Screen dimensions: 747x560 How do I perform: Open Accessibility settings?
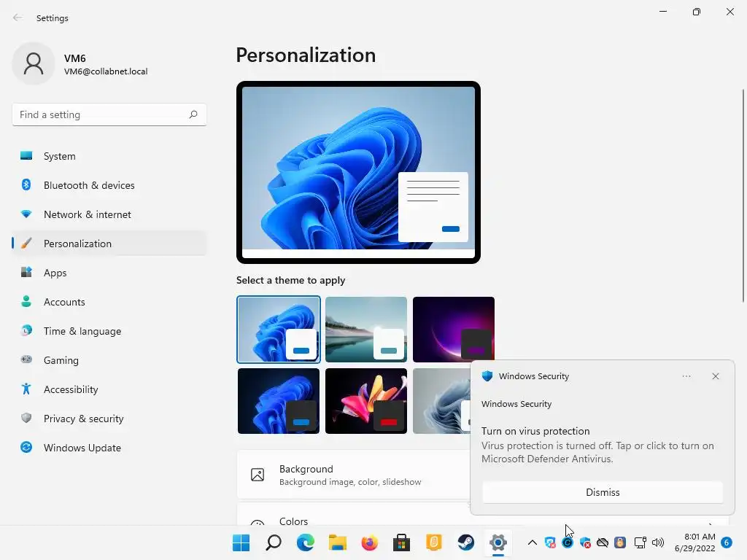pos(109,389)
